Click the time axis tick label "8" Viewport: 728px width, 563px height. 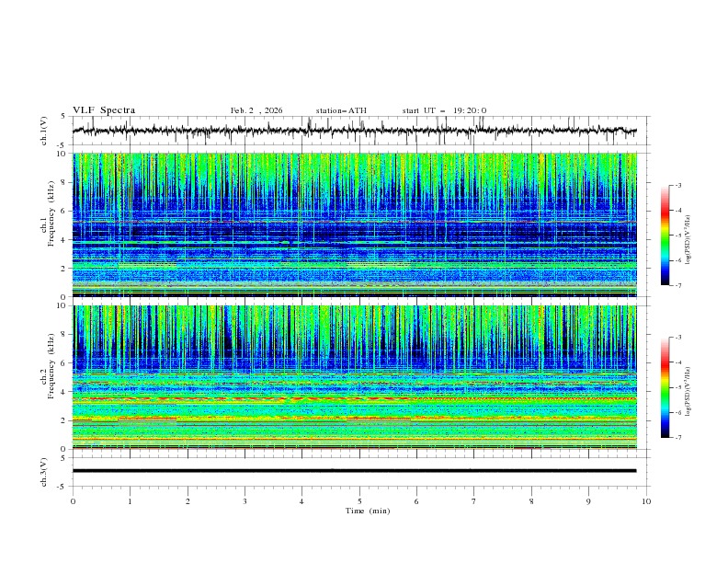coord(531,501)
